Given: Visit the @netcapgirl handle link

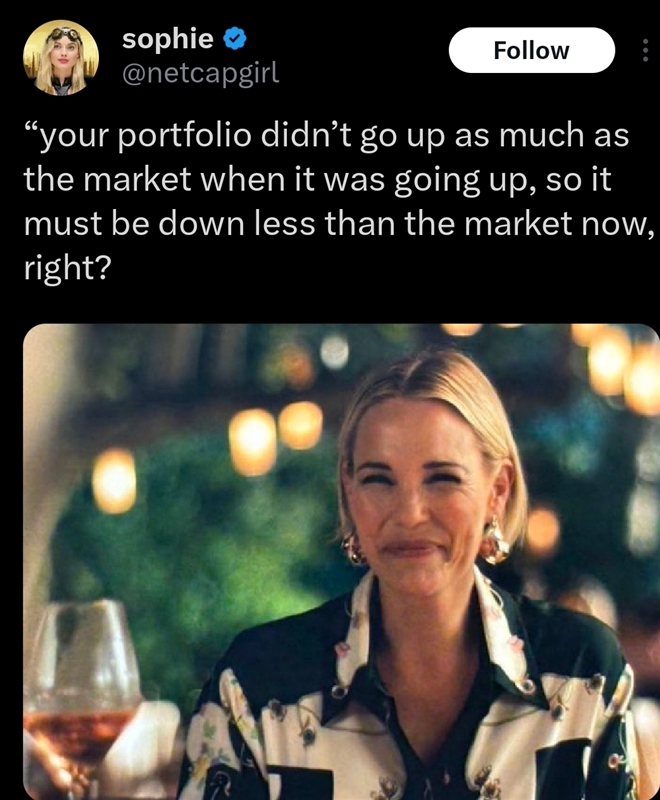Looking at the screenshot, I should pyautogui.click(x=200, y=73).
